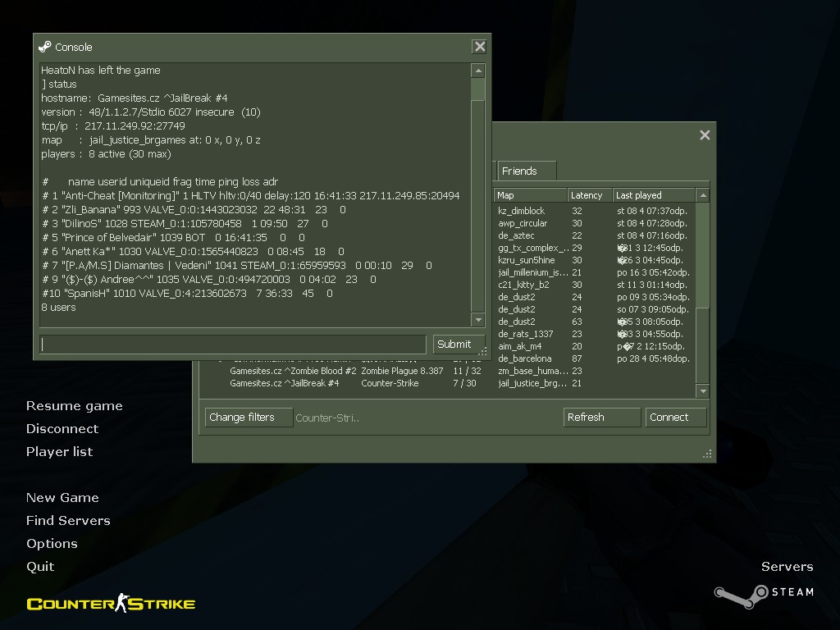The width and height of the screenshot is (840, 630).
Task: Click the server list scroll up arrow
Action: pos(703,195)
